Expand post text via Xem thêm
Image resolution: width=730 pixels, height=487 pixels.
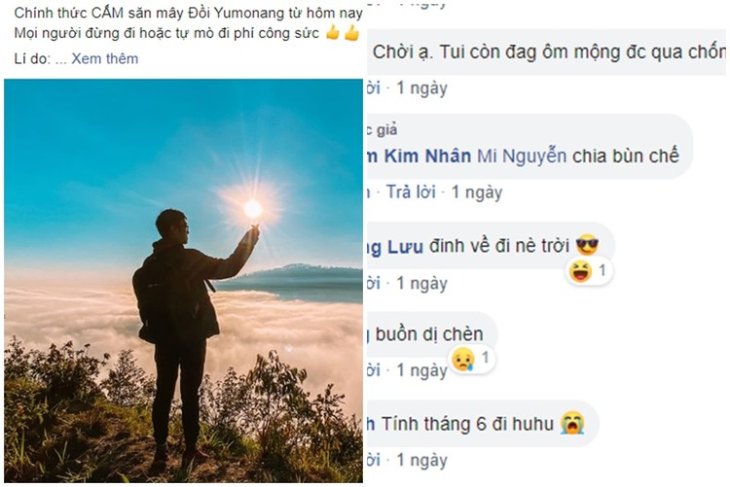(105, 59)
